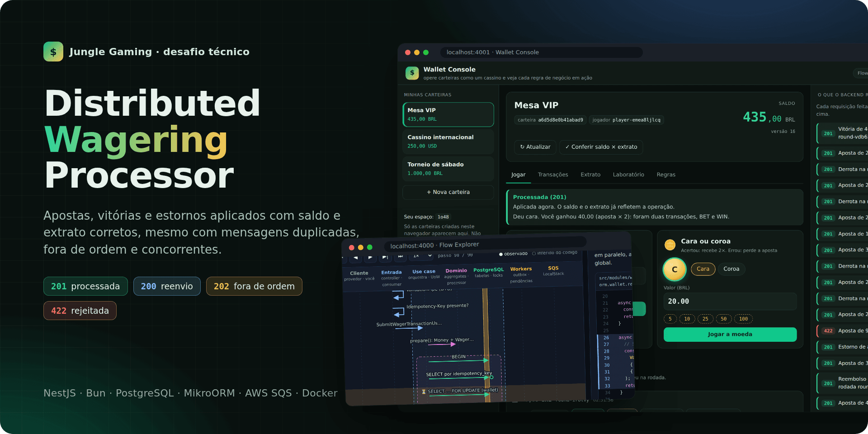Click the '422 rejeitada' status badge
This screenshot has width=868, height=434.
(x=80, y=311)
